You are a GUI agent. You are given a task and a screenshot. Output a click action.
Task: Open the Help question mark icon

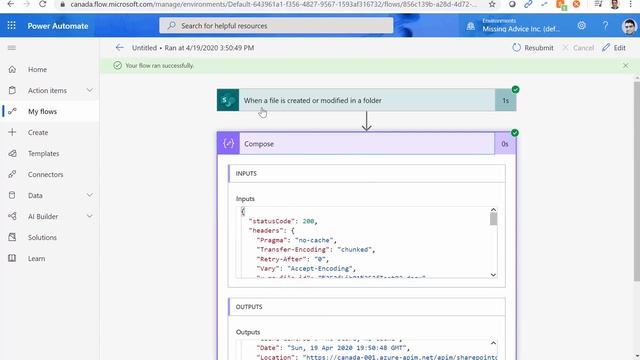(605, 25)
